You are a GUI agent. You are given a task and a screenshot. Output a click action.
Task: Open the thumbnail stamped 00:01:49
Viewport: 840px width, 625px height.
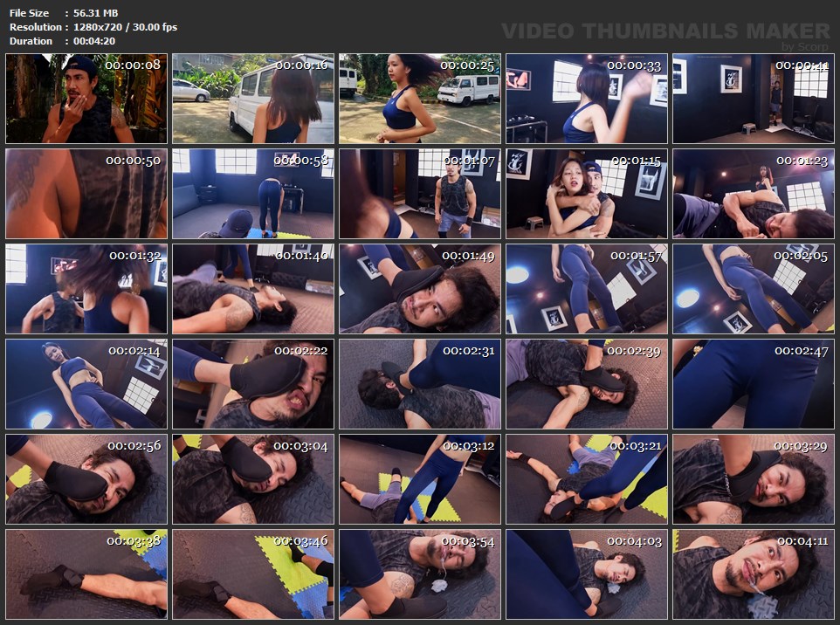pyautogui.click(x=420, y=289)
